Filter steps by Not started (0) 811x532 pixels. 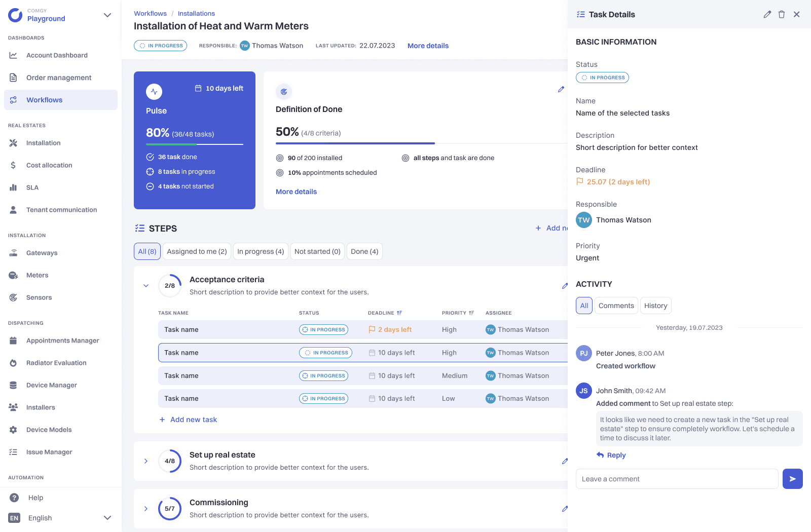pos(317,251)
